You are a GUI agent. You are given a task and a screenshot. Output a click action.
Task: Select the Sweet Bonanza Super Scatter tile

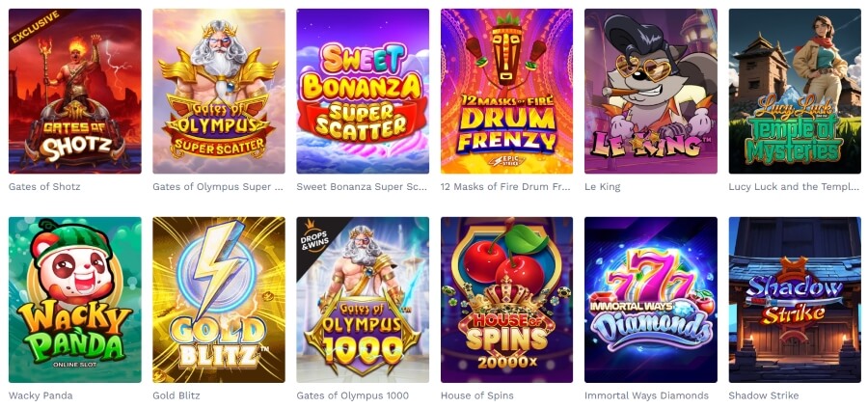363,91
